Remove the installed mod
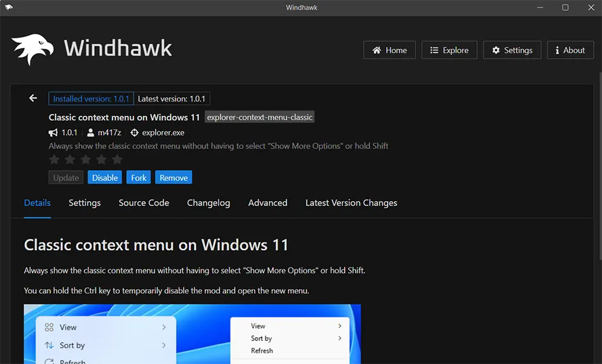 click(174, 177)
